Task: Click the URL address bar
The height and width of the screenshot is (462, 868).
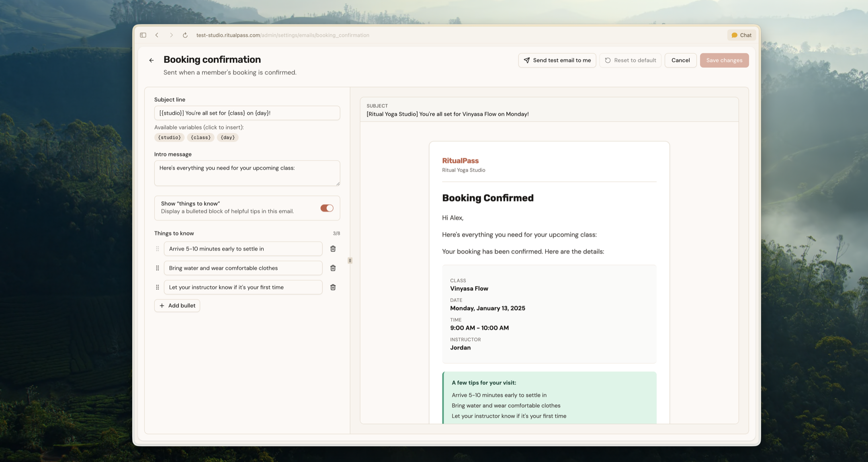Action: point(283,35)
